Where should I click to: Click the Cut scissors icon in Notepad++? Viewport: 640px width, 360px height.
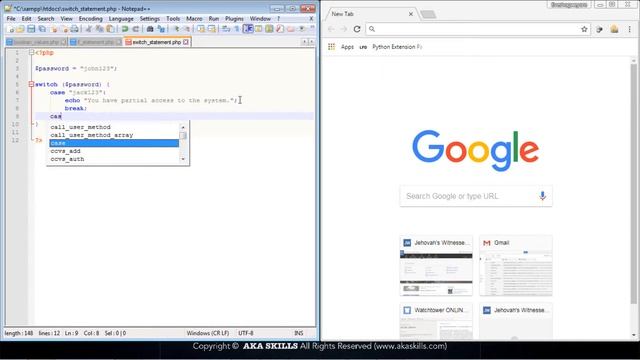point(88,29)
